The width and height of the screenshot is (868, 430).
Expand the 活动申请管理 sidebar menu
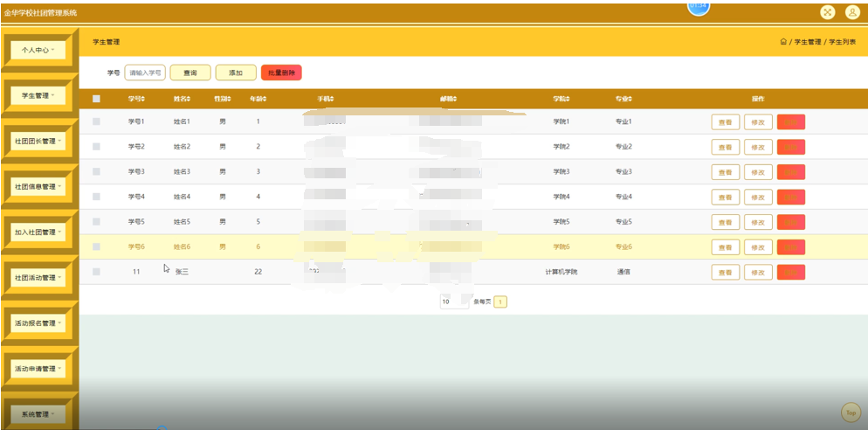point(38,369)
